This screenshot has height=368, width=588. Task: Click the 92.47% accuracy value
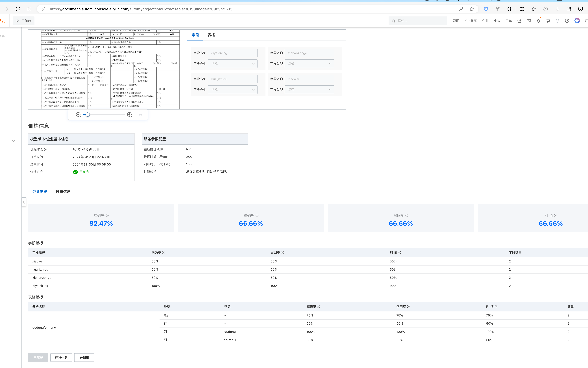(101, 223)
